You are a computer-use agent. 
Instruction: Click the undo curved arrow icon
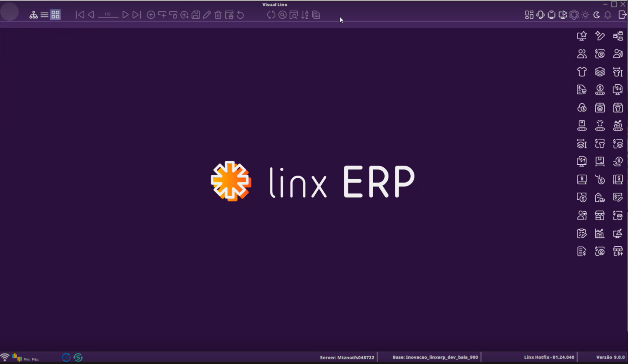[x=241, y=15]
